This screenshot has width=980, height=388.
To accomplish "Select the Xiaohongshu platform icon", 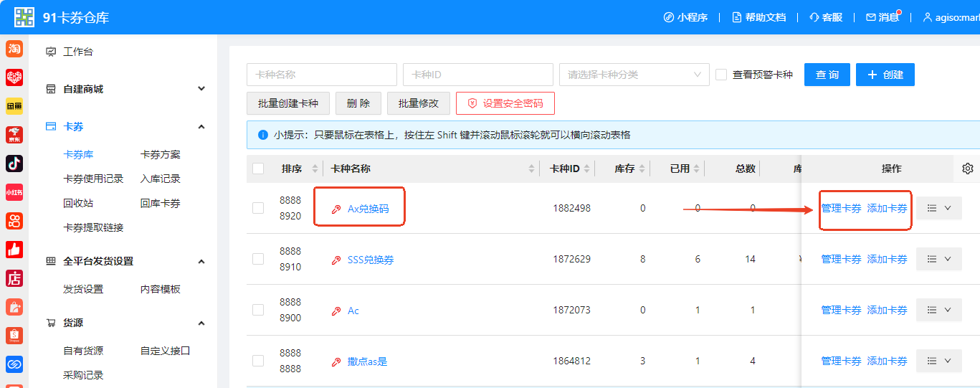I will (14, 192).
